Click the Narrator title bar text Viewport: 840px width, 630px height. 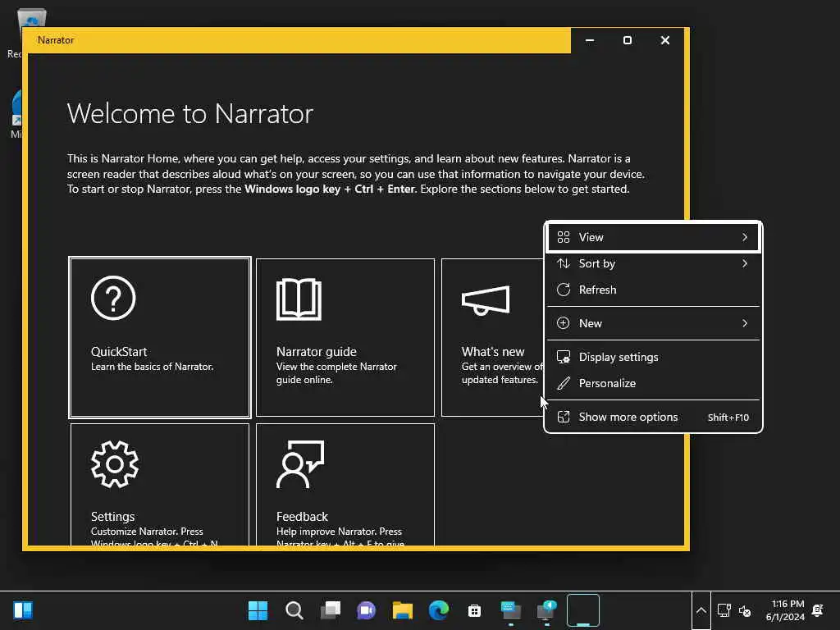click(x=56, y=40)
